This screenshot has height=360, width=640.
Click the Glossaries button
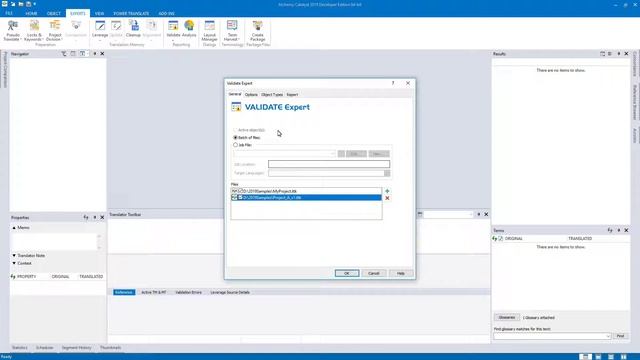pyautogui.click(x=507, y=318)
